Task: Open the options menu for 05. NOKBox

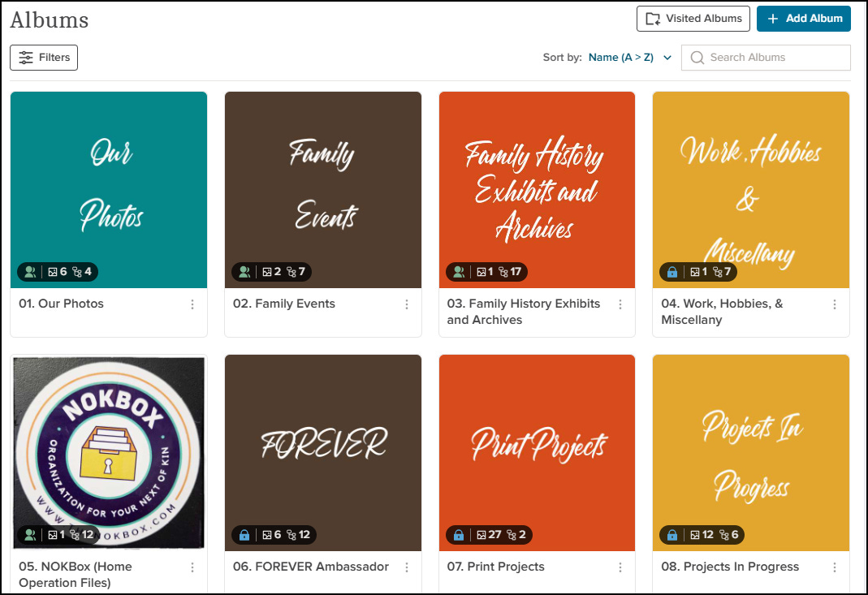Action: [x=192, y=567]
